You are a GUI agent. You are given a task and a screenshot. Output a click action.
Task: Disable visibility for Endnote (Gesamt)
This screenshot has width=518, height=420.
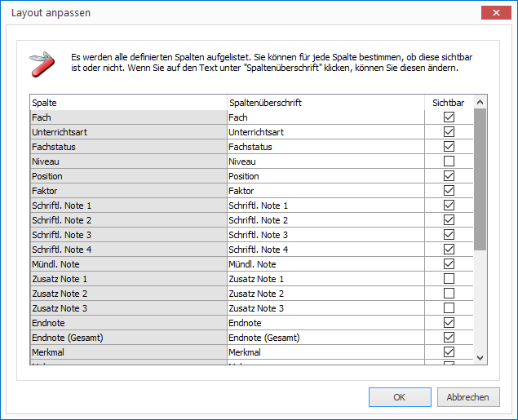[449, 338]
